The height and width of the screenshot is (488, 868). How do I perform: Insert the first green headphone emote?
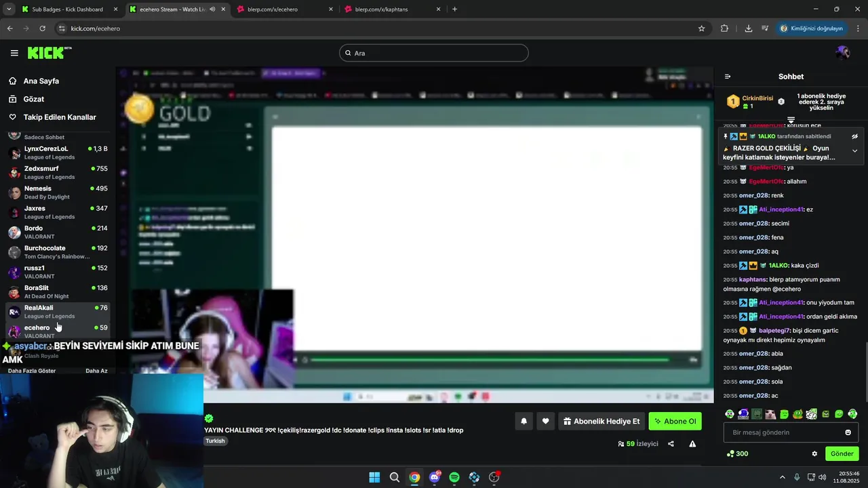[x=730, y=414]
